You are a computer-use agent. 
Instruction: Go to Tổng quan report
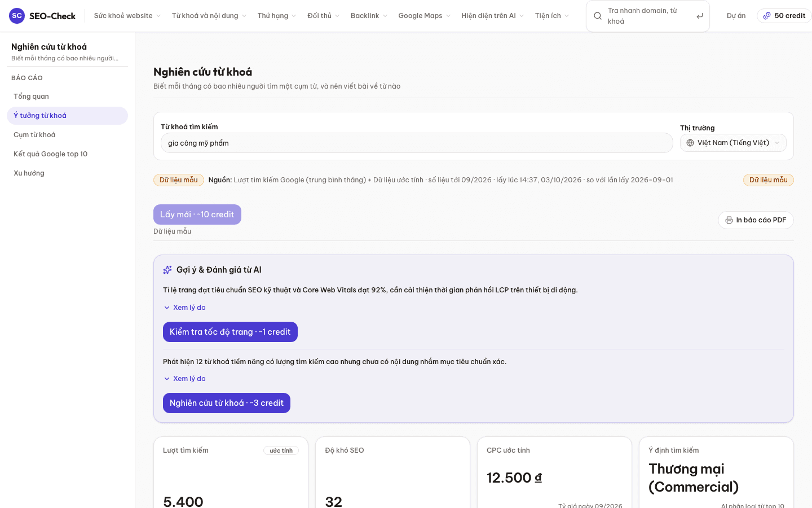pos(67,97)
